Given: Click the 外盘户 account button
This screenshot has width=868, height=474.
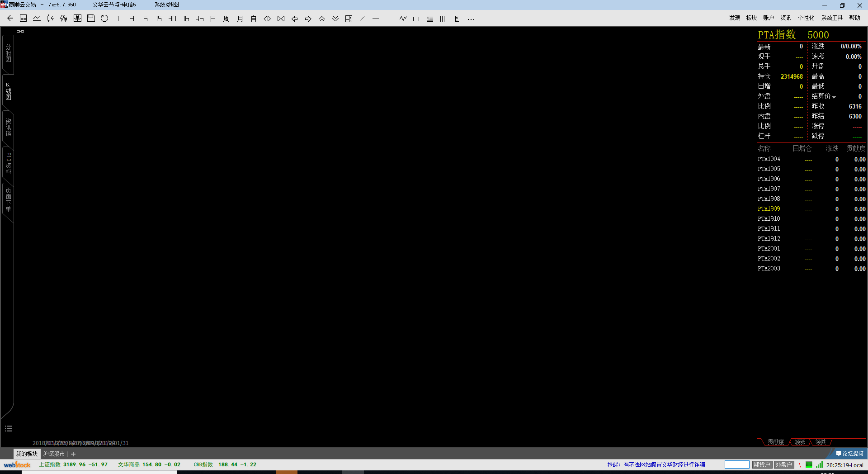Looking at the screenshot, I should 784,465.
